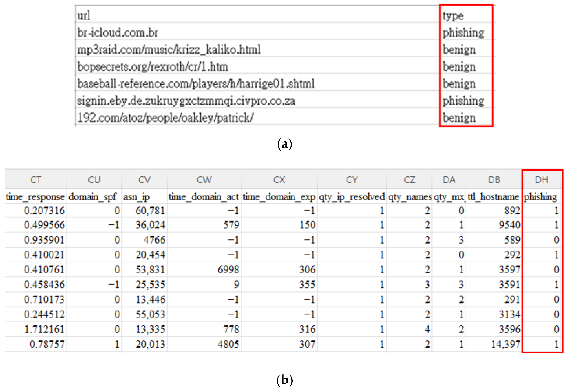Click column header CW

(x=204, y=180)
